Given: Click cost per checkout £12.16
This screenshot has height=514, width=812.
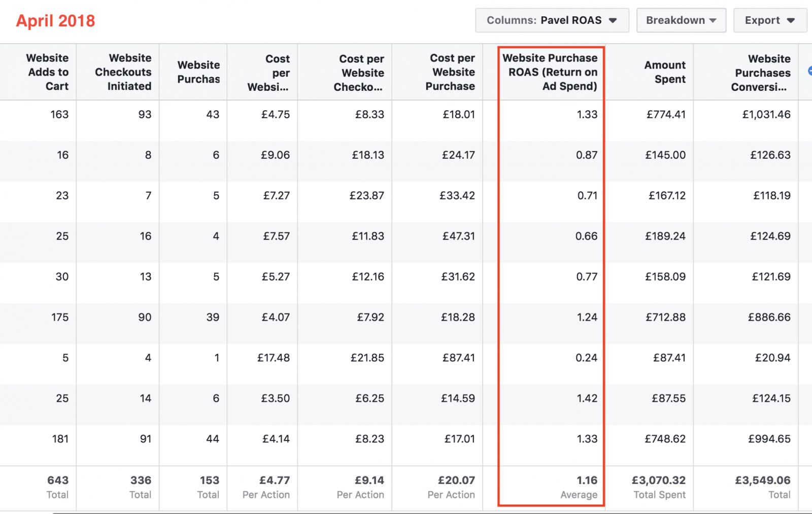Looking at the screenshot, I should 368,277.
